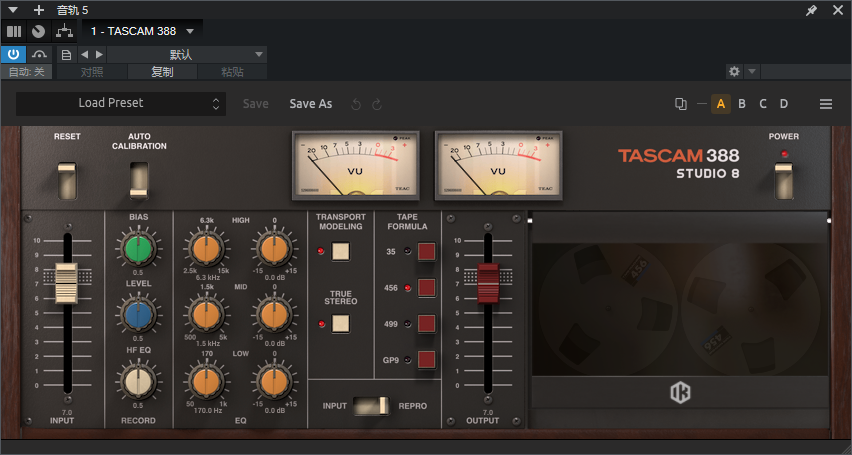The width and height of the screenshot is (852, 455).
Task: Click the LOW frequency 170 knob
Action: point(206,382)
